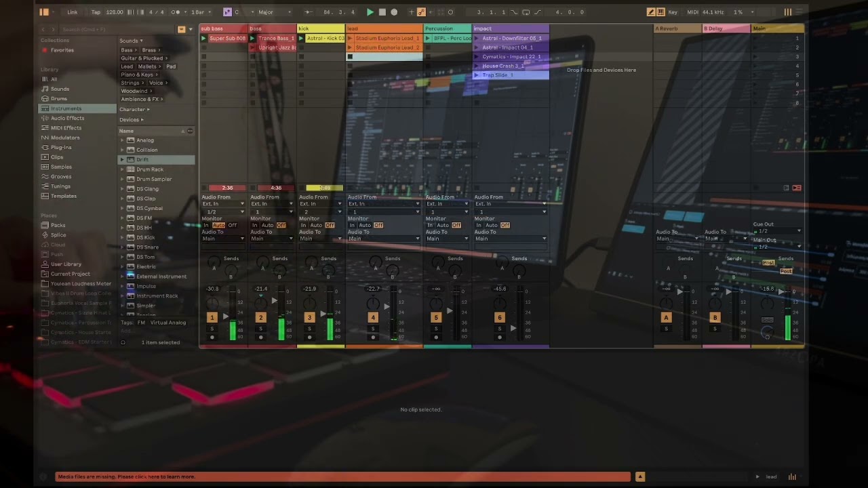
Task: Start playback with the Play button
Action: click(x=370, y=12)
